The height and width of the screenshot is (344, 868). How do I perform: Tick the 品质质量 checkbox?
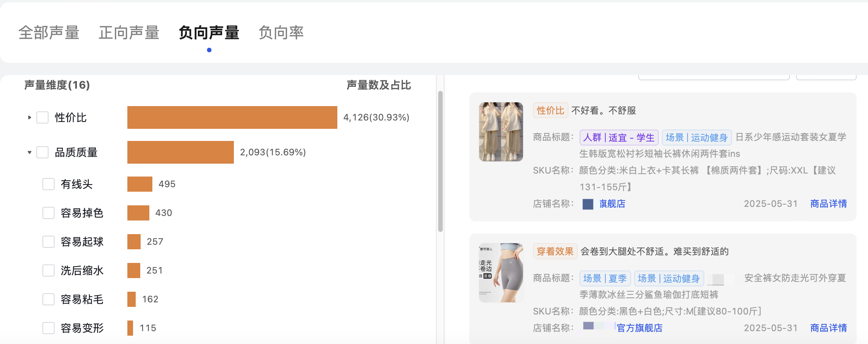pyautogui.click(x=42, y=152)
